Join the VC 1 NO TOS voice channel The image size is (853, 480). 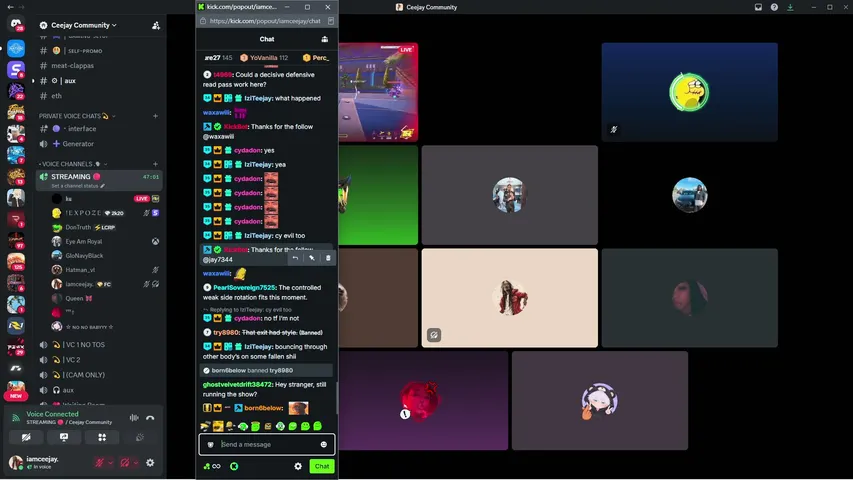tap(99, 344)
